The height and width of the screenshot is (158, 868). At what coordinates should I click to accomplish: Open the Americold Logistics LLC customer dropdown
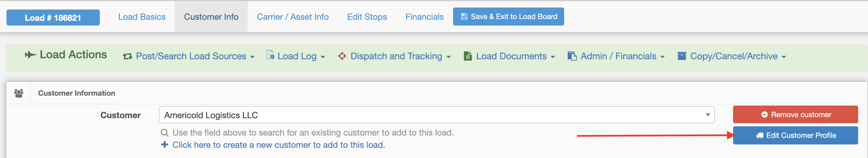[x=437, y=115]
